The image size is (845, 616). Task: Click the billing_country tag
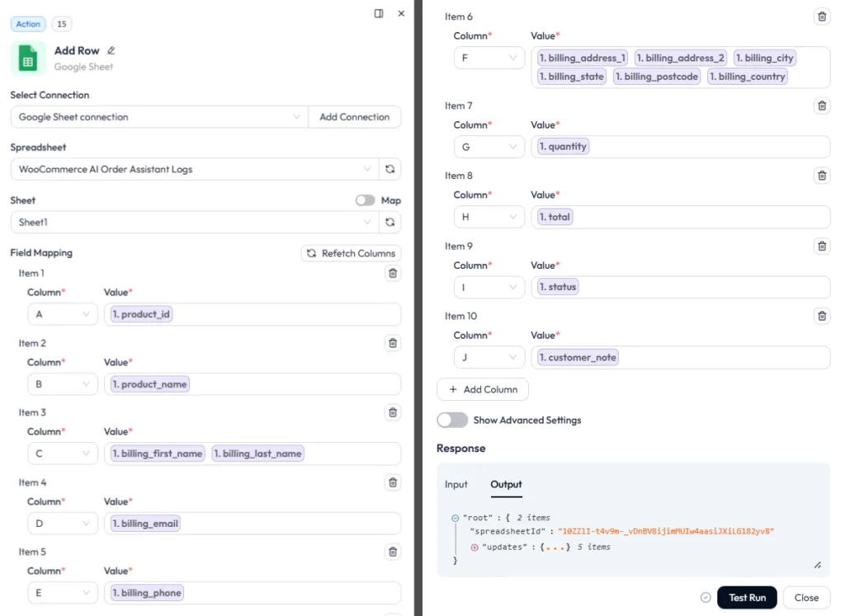(747, 77)
